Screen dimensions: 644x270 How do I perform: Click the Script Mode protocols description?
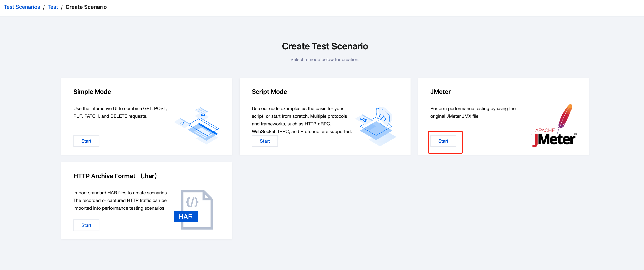click(x=302, y=120)
